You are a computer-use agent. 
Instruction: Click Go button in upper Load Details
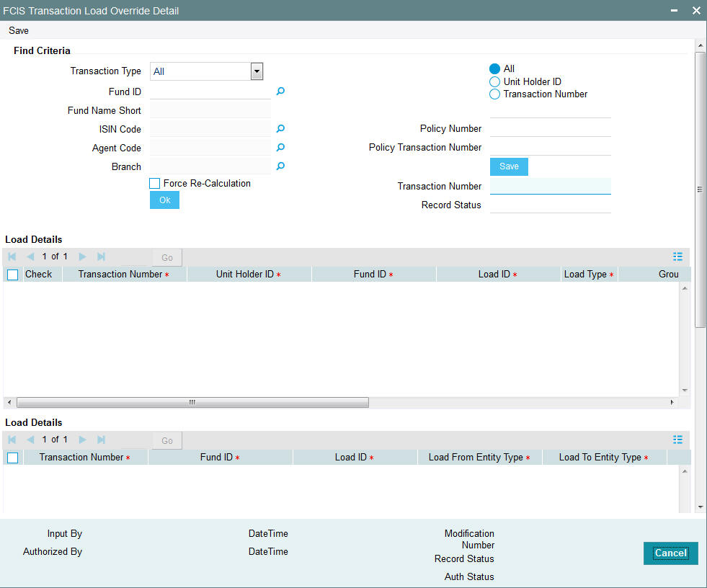[x=167, y=257]
